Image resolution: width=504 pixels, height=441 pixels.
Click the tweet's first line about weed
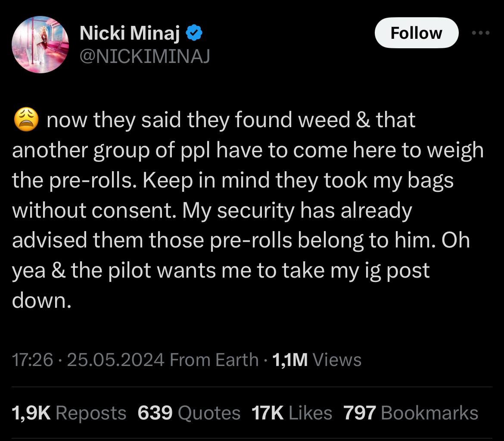tap(231, 120)
